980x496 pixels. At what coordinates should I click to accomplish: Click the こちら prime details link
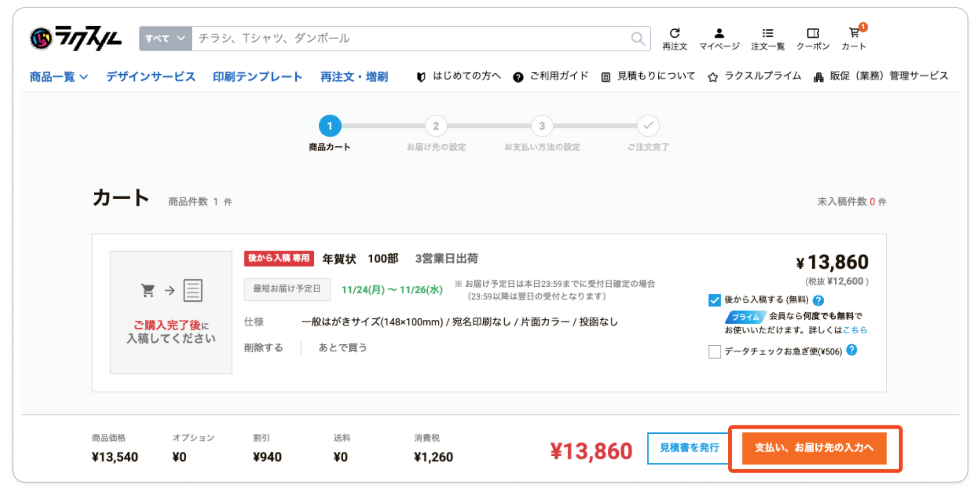[855, 330]
